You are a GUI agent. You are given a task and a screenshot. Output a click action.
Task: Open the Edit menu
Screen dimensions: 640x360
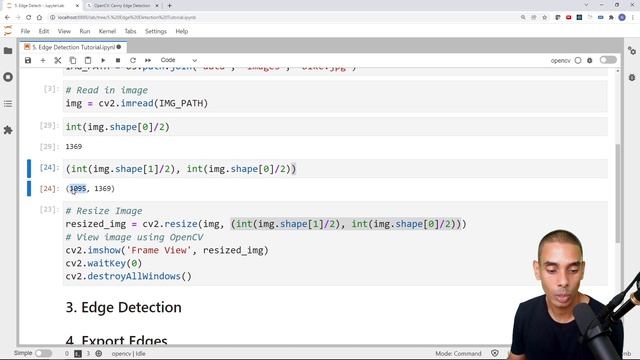point(44,31)
